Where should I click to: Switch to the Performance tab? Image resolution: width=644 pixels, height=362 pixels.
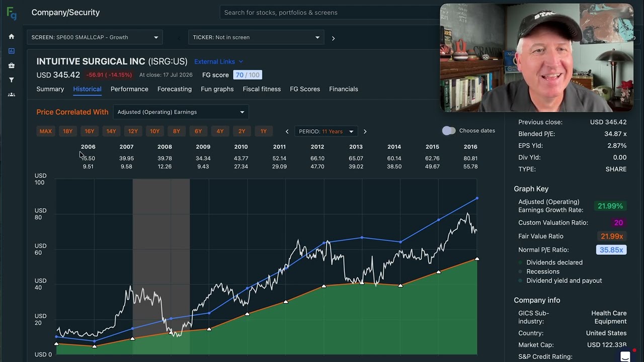[x=129, y=89]
